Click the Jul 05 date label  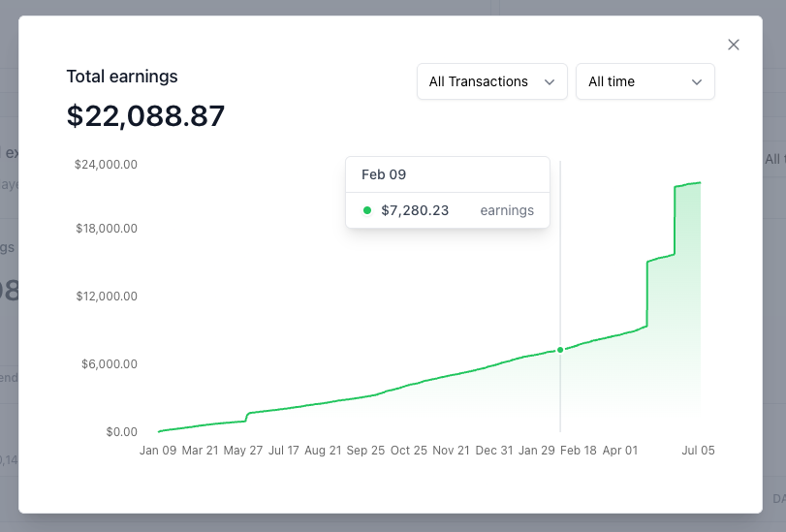[x=698, y=451]
